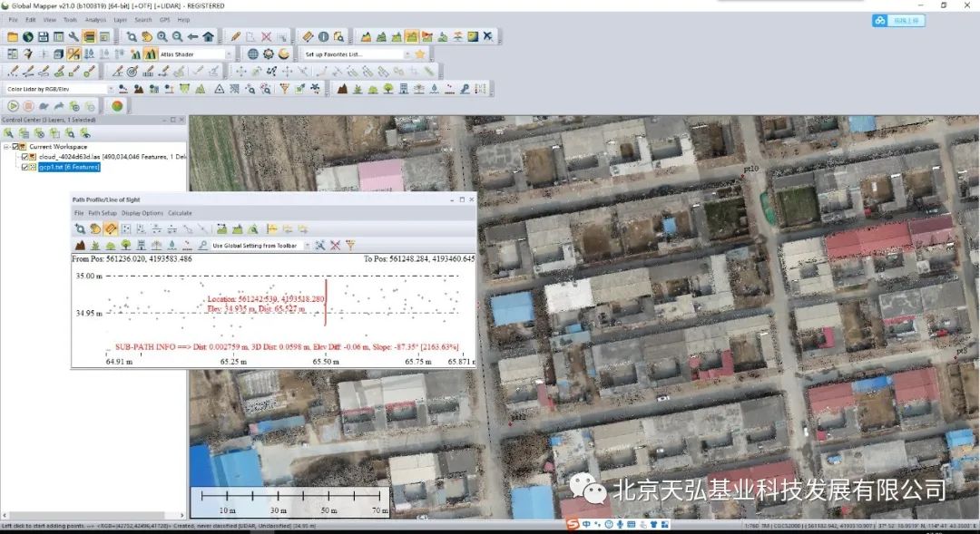
Task: Open Path Setup menu in profile window
Action: (103, 213)
